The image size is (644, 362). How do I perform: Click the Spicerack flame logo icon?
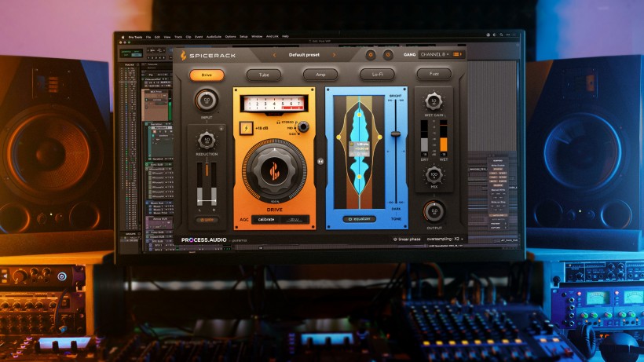[x=183, y=56]
